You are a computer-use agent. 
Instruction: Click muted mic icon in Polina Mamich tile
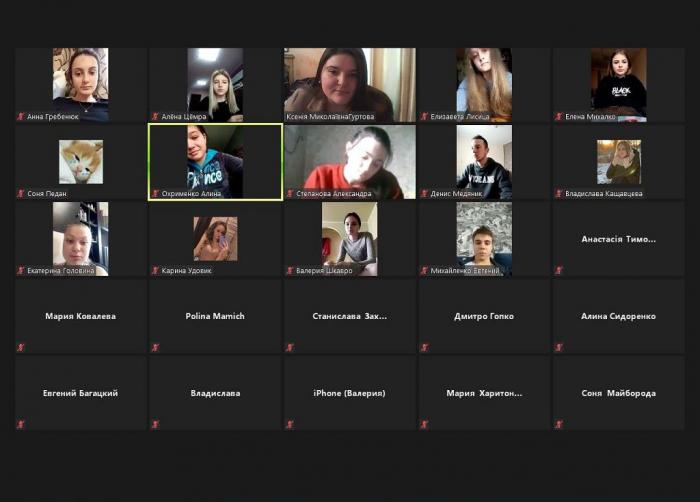pos(155,347)
